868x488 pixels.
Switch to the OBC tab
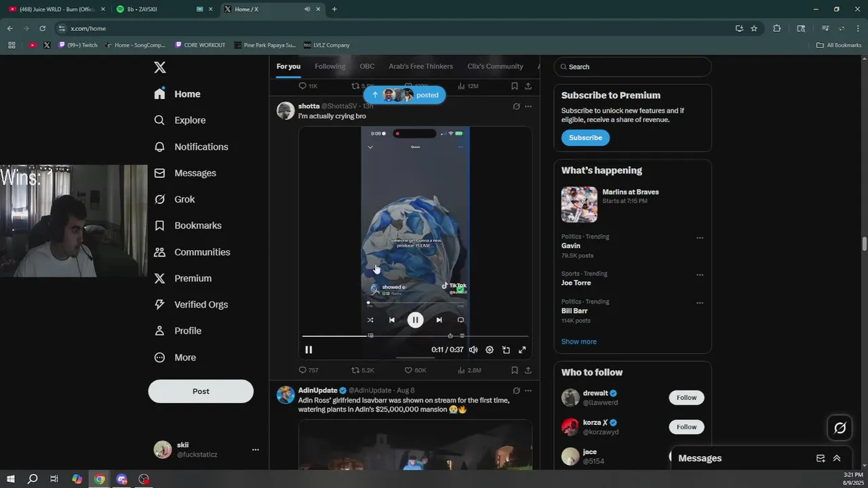tap(367, 66)
